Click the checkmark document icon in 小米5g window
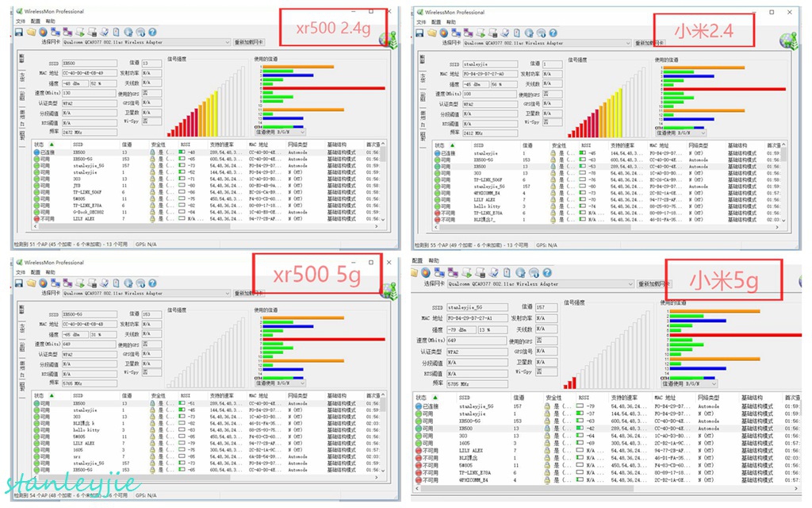This screenshot has height=508, width=812. pyautogui.click(x=493, y=273)
